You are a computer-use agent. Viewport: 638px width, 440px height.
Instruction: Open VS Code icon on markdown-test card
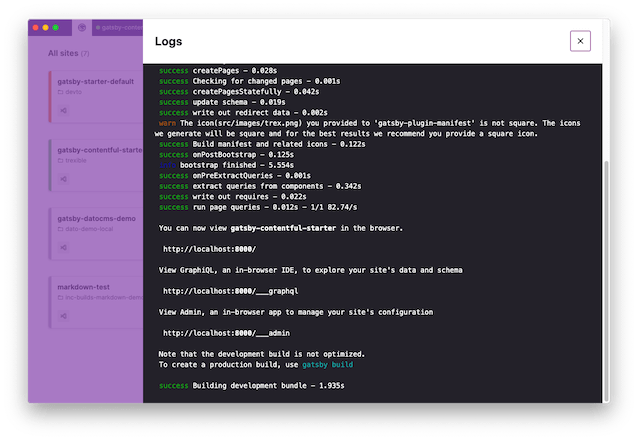63,316
